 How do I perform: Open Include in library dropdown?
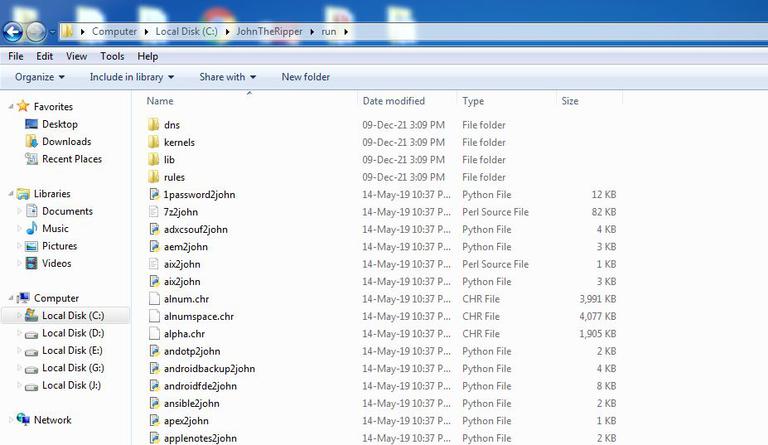point(132,77)
